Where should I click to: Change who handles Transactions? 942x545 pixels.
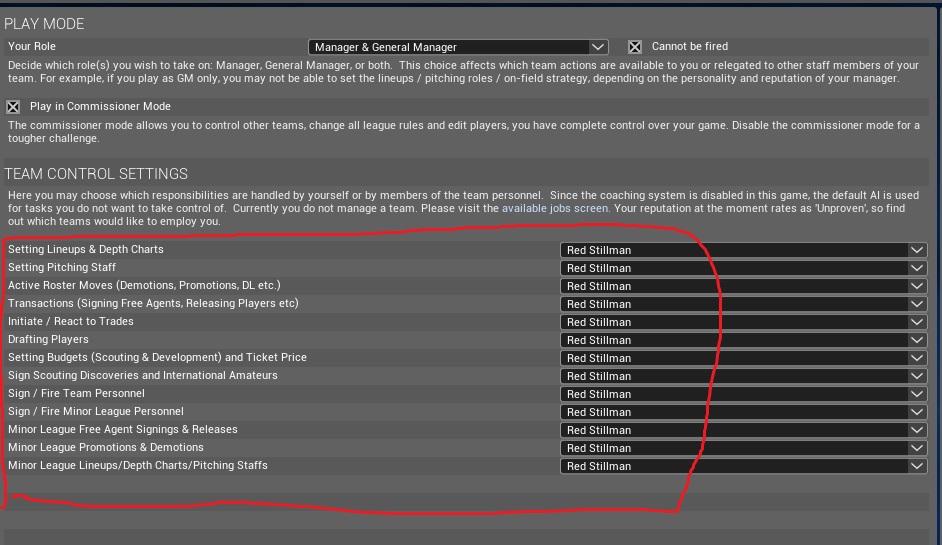743,304
